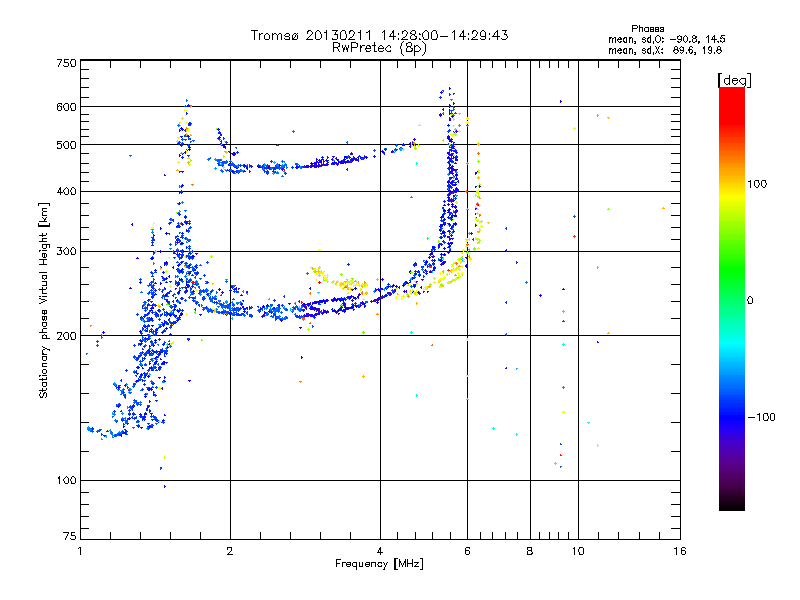The image size is (800, 600).
Task: Click the x-axis tick label '6'
Action: coord(467,551)
